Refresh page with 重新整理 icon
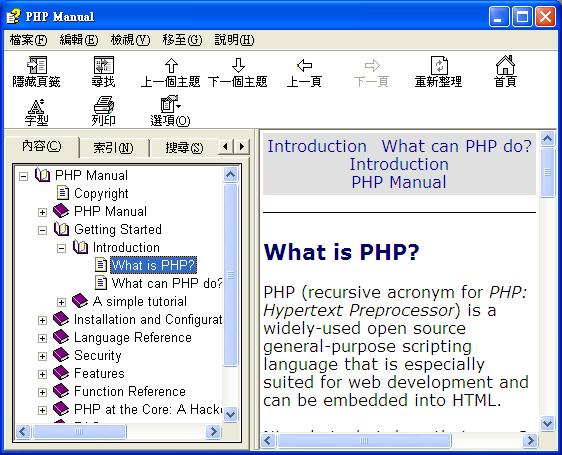Image resolution: width=562 pixels, height=455 pixels. coord(439,65)
